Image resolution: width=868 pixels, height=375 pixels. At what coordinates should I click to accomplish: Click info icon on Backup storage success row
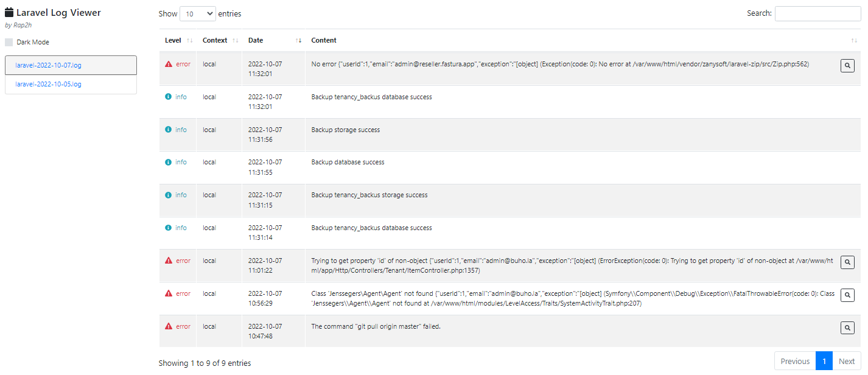[169, 130]
